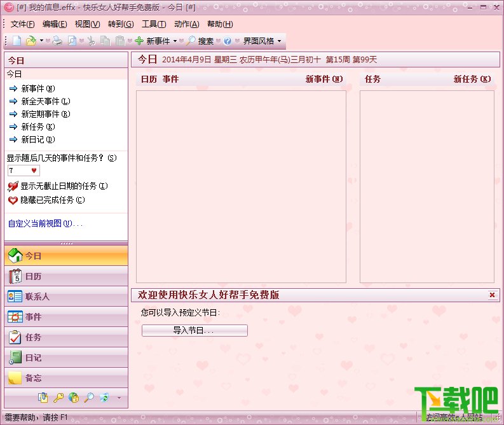Click the recycle bin icon at sidebar bottom

[104, 398]
